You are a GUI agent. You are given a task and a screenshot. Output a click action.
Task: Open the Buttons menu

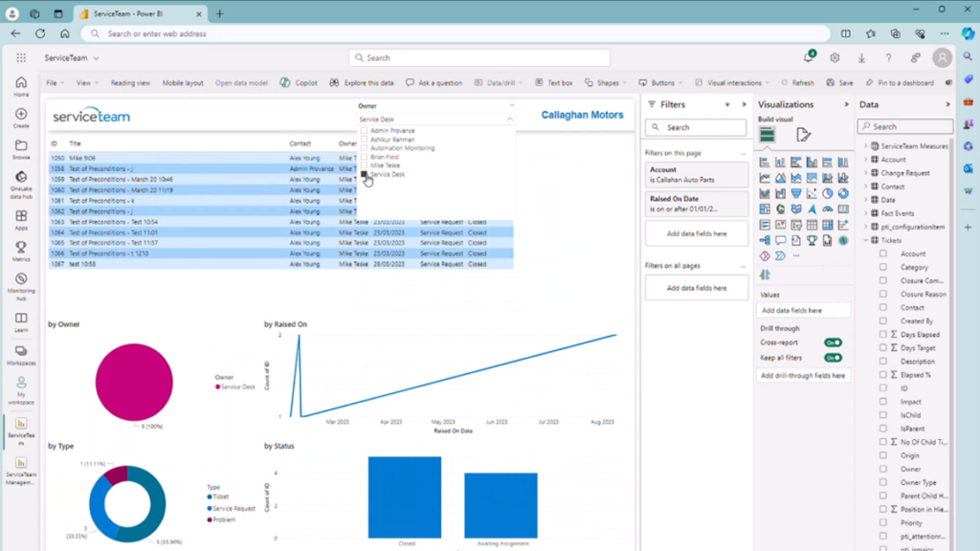point(660,82)
